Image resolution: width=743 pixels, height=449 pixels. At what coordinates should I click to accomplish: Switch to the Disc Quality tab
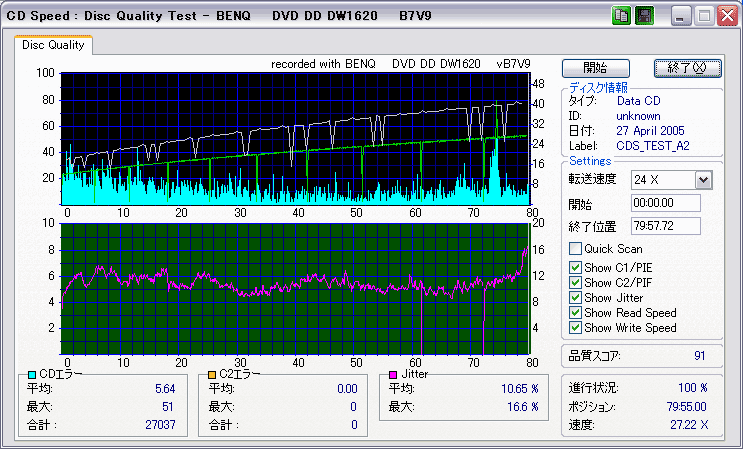[54, 45]
